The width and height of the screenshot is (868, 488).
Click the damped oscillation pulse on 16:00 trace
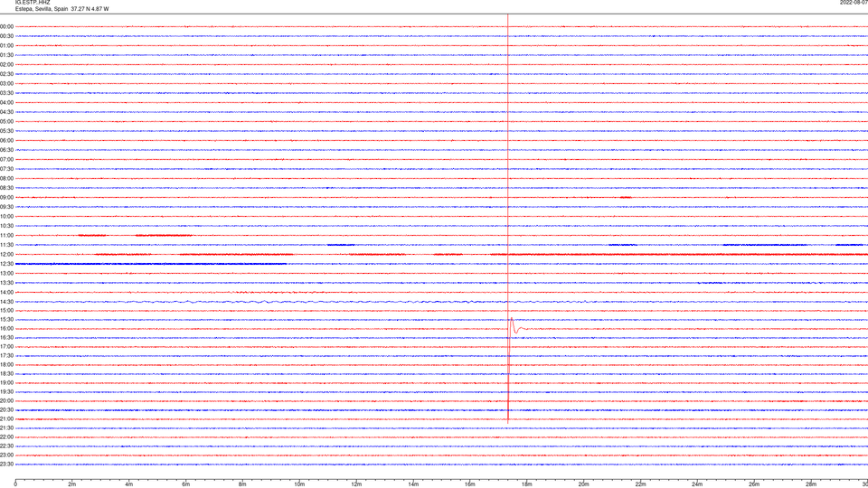click(x=515, y=327)
